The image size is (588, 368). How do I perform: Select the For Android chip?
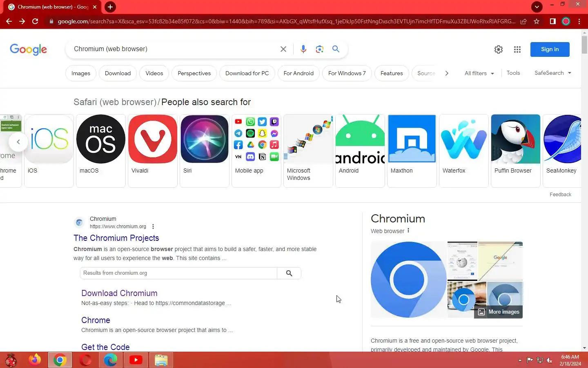click(x=298, y=73)
